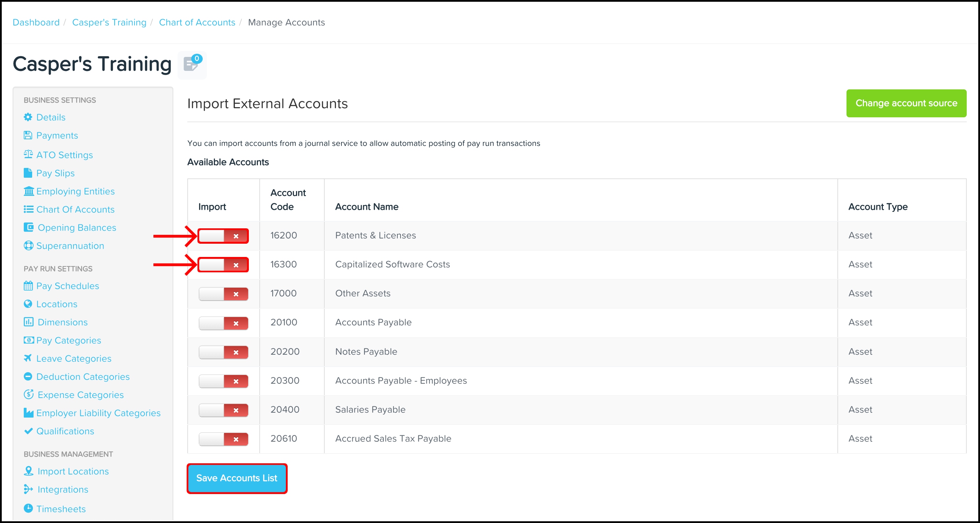The image size is (980, 523).
Task: Click the Pay Slips document icon
Action: 29,173
